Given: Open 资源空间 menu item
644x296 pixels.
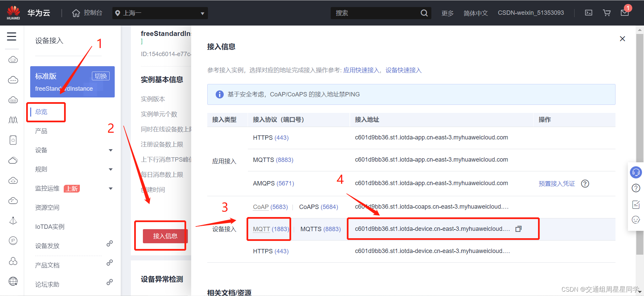Looking at the screenshot, I should [47, 208].
